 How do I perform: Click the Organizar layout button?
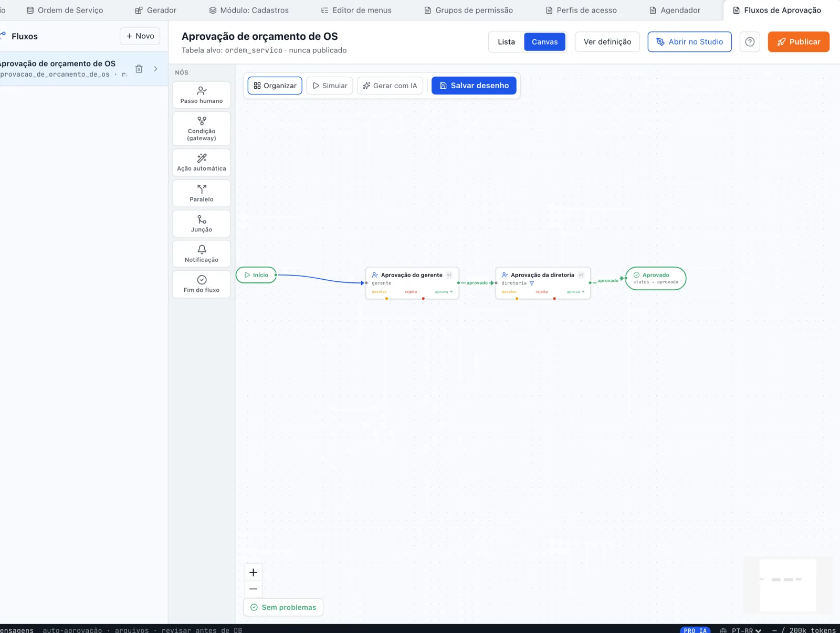coord(275,86)
